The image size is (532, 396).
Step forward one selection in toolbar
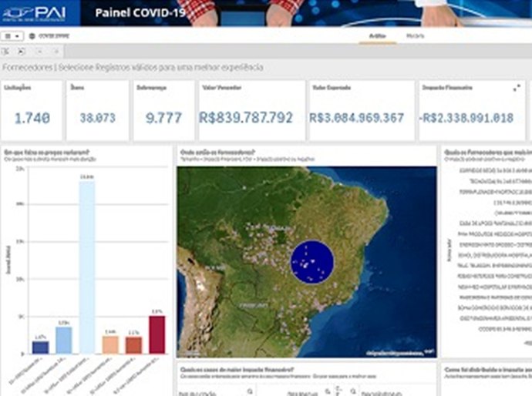pyautogui.click(x=56, y=52)
